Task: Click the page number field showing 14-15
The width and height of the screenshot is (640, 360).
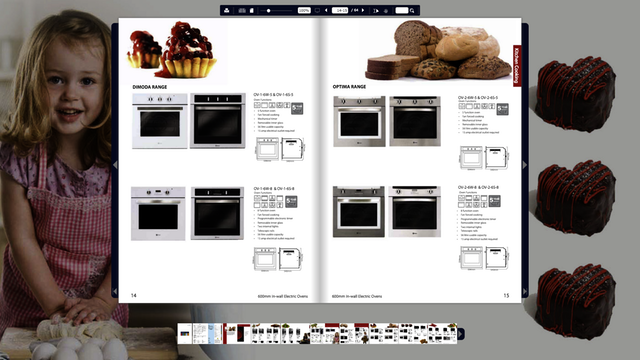Action: coord(340,10)
